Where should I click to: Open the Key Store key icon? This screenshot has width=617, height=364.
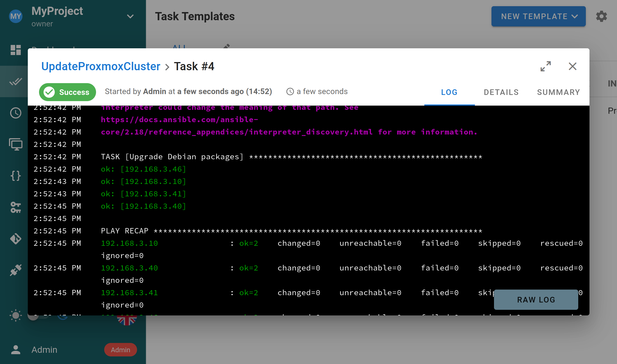pos(16,207)
